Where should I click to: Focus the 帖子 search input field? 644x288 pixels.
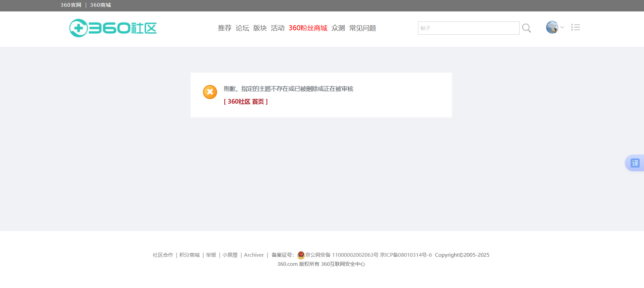468,28
